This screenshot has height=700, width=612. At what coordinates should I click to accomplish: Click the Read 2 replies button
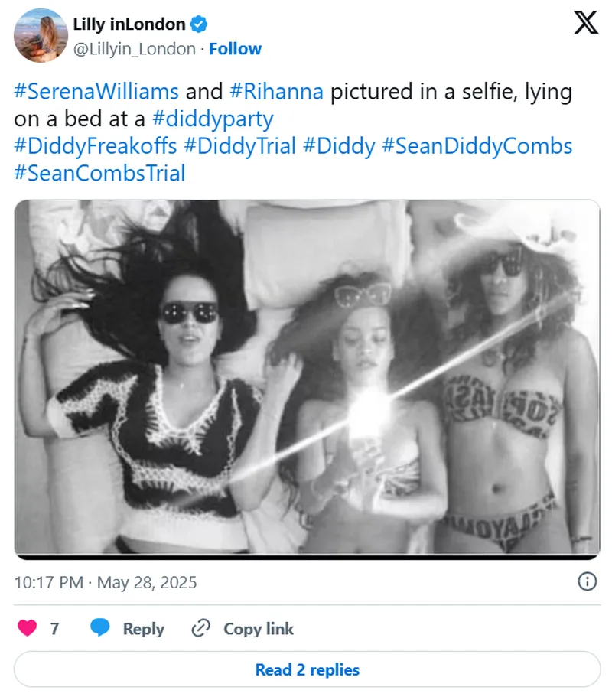(x=307, y=669)
